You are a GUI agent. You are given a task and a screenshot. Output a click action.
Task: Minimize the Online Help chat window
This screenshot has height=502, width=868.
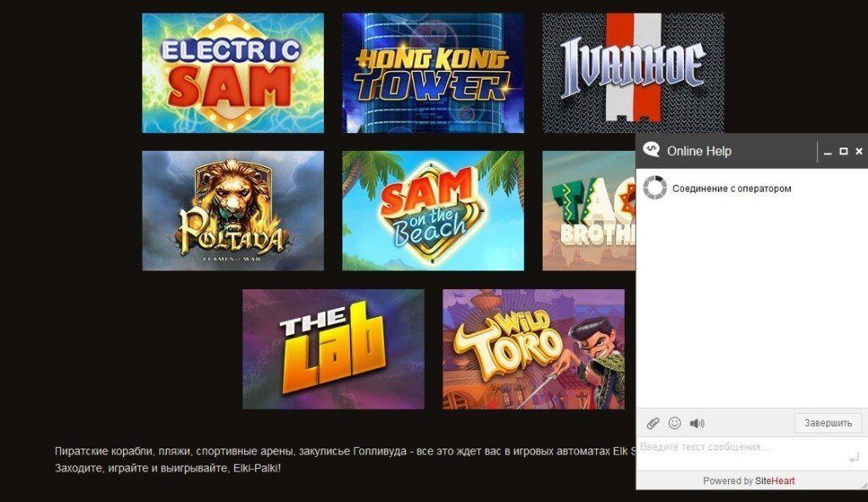827,152
